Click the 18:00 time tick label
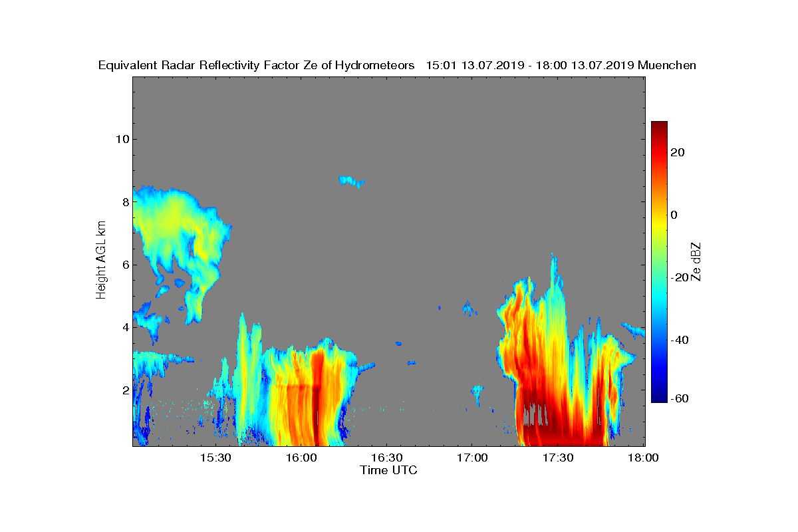The image size is (798, 532). [643, 458]
